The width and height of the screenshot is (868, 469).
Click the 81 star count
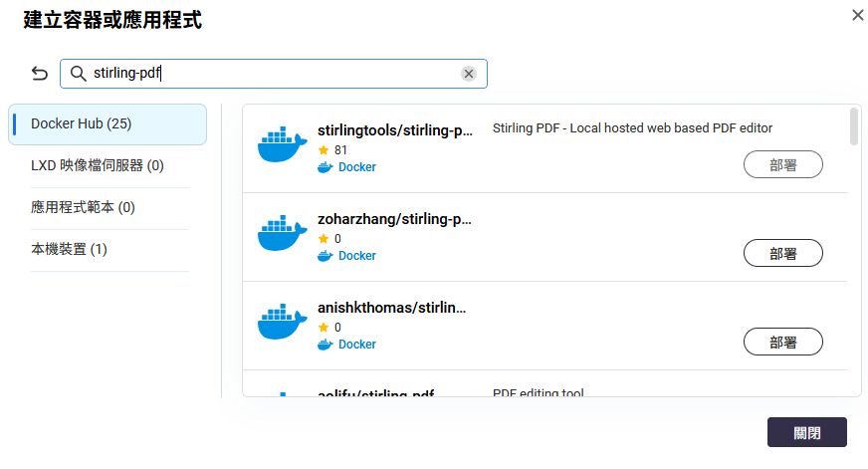tap(340, 150)
